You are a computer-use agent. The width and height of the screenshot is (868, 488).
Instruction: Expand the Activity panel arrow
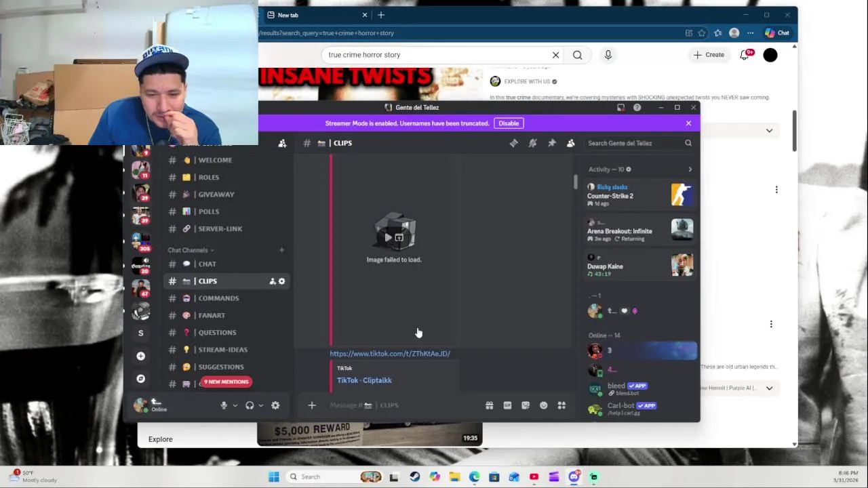pyautogui.click(x=690, y=169)
